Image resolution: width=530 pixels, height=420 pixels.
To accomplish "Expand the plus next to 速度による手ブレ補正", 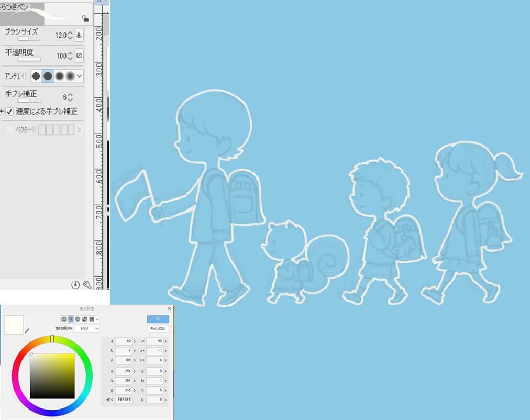I will pos(2,111).
